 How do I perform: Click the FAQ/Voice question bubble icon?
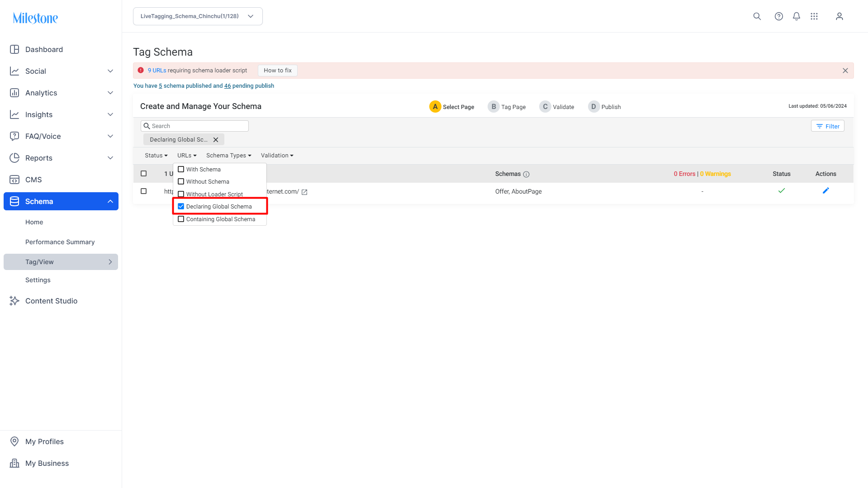click(x=14, y=136)
